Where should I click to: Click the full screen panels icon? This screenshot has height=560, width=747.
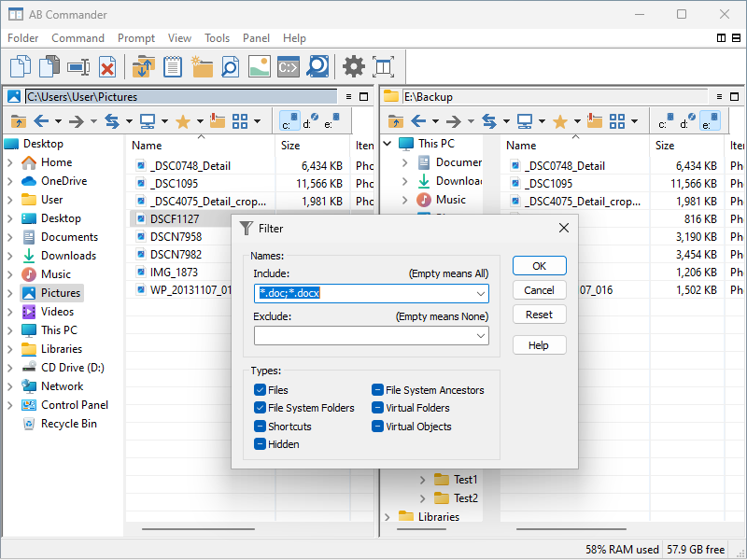pyautogui.click(x=384, y=66)
